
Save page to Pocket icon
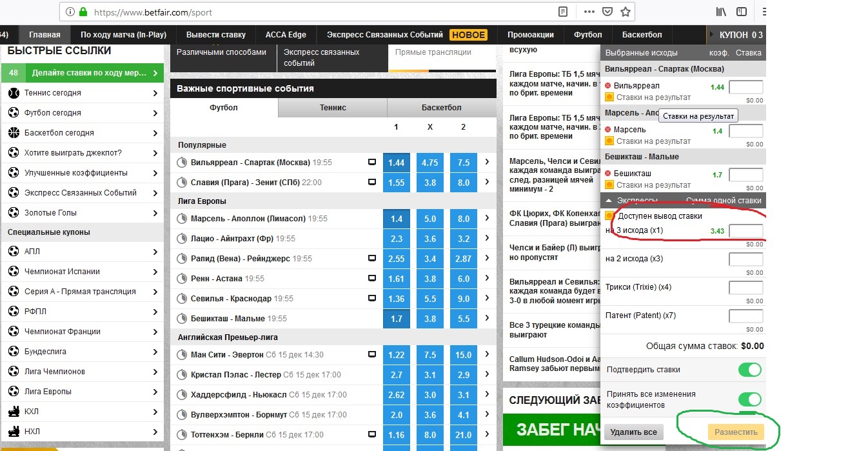(607, 12)
